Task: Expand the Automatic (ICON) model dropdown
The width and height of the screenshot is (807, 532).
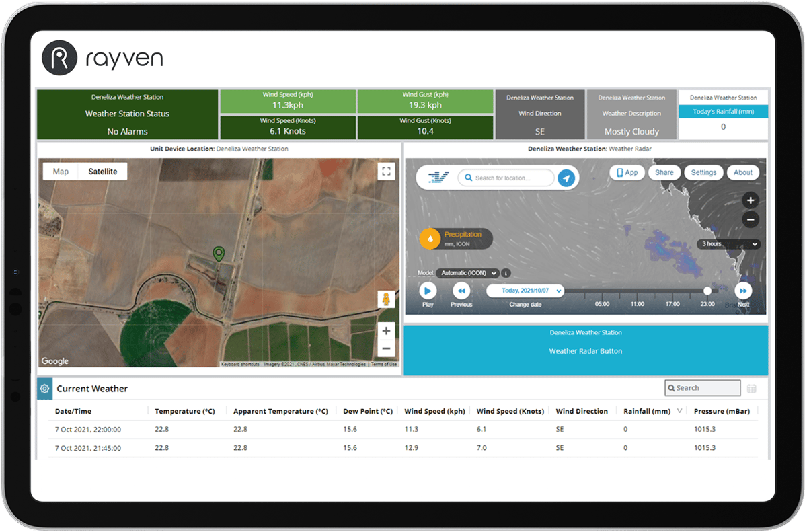Action: 467,273
